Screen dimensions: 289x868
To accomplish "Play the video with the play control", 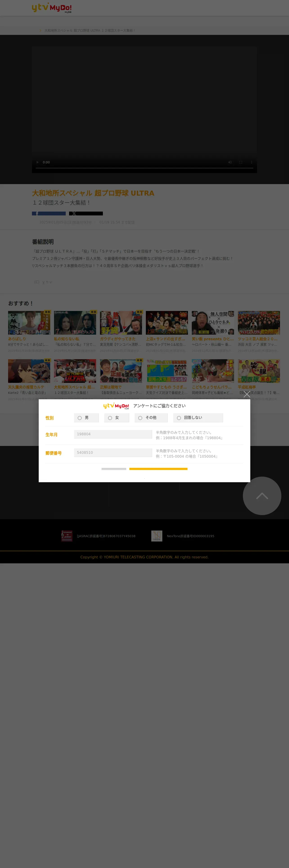I will [x=37, y=162].
